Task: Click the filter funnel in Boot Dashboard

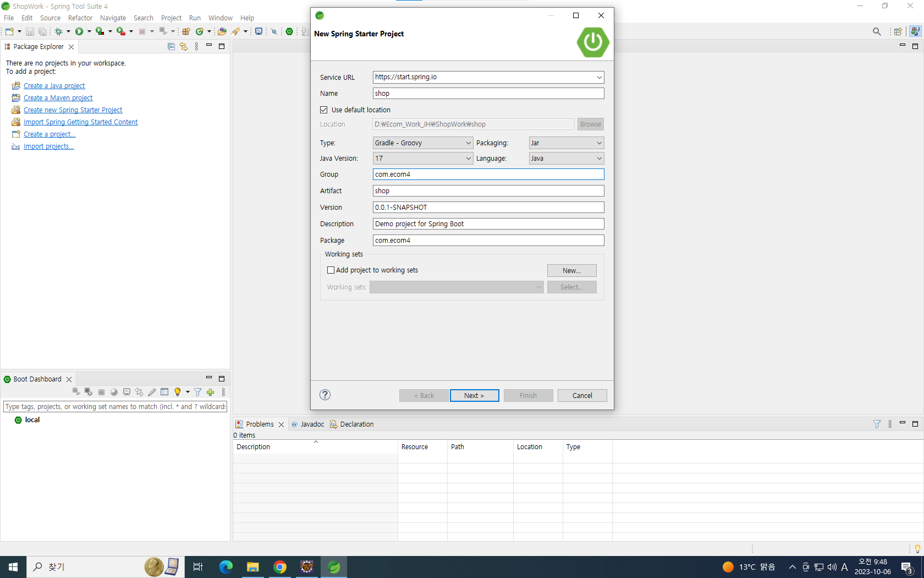Action: (x=197, y=392)
